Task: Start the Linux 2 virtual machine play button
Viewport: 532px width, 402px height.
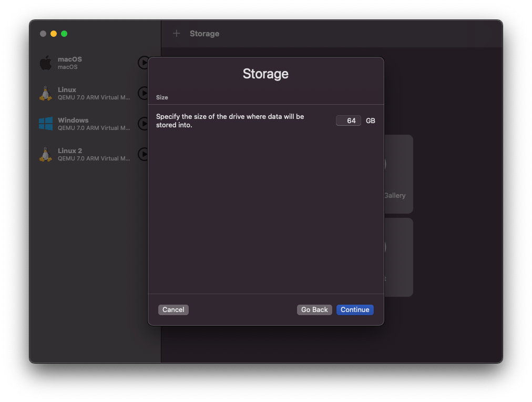Action: (143, 154)
